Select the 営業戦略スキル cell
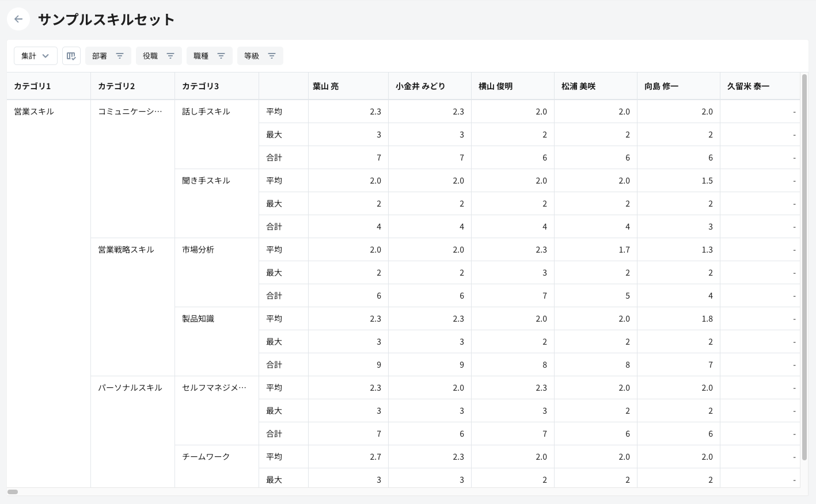Screen dimensions: 816x504 (126, 250)
